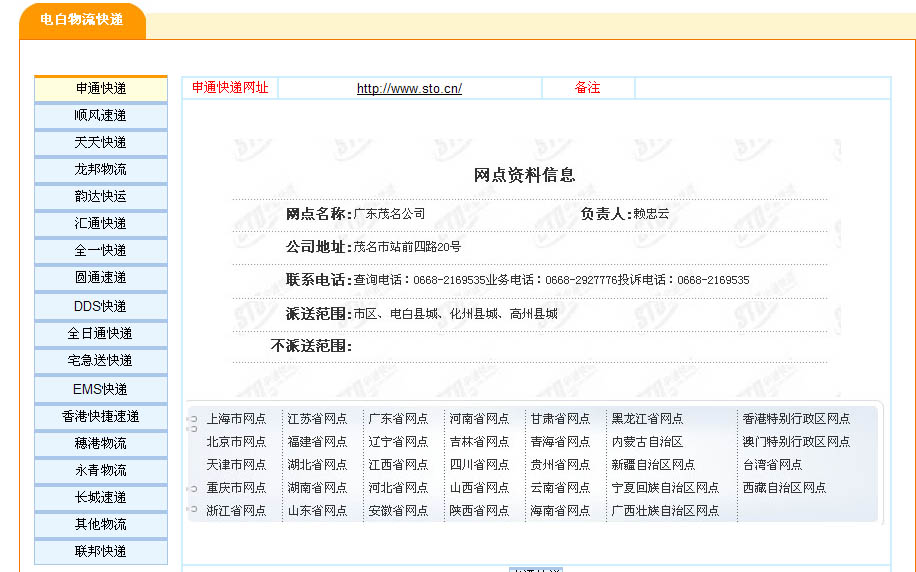This screenshot has height=572, width=916.
Task: Open the http://www.sto.cn/ link
Action: point(409,88)
